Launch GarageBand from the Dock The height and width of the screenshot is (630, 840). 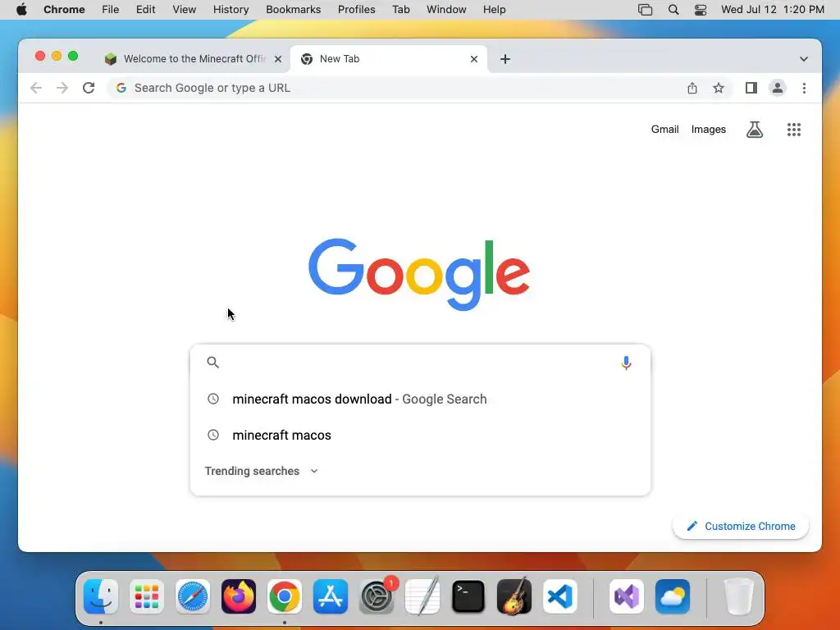point(514,596)
